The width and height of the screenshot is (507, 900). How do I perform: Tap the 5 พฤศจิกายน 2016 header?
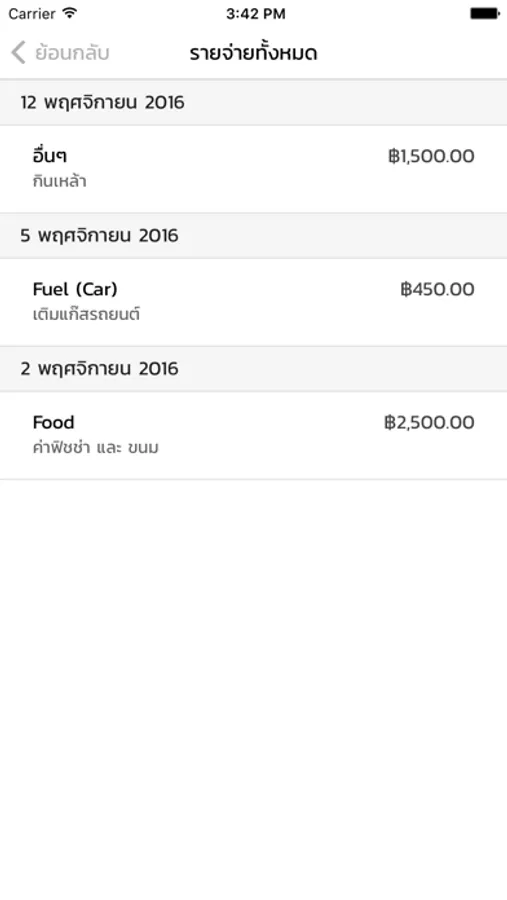point(253,235)
